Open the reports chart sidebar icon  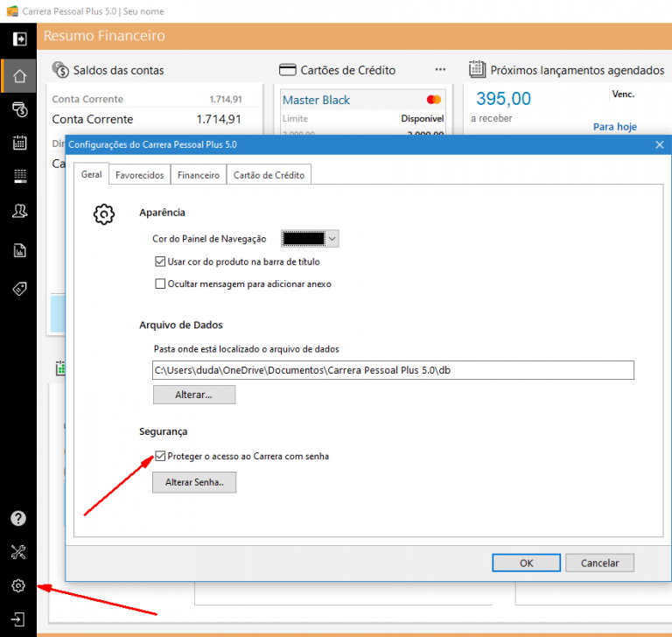18,251
